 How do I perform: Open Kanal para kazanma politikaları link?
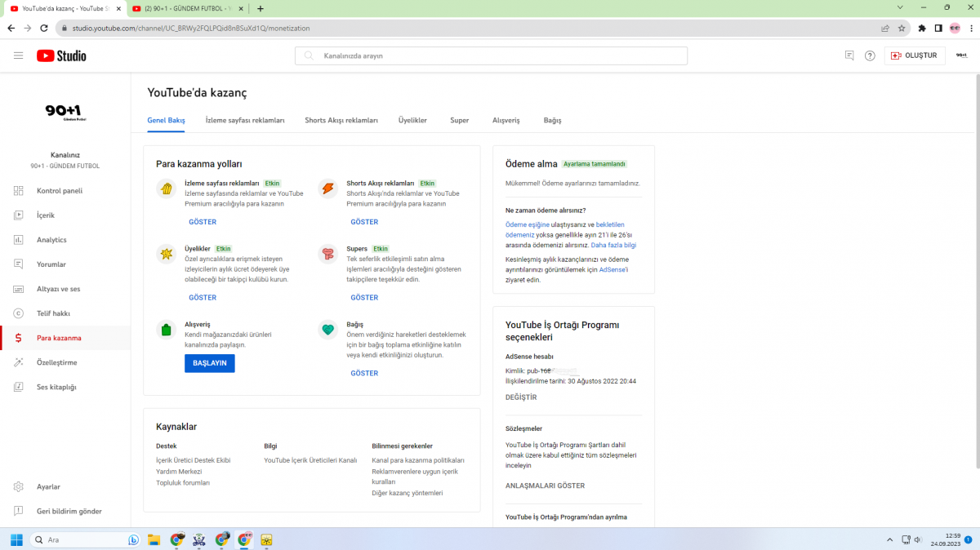click(418, 460)
